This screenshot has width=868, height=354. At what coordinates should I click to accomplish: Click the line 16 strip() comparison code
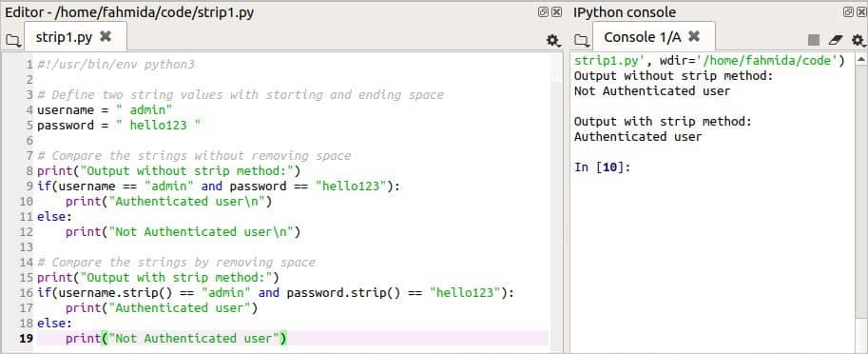click(276, 292)
